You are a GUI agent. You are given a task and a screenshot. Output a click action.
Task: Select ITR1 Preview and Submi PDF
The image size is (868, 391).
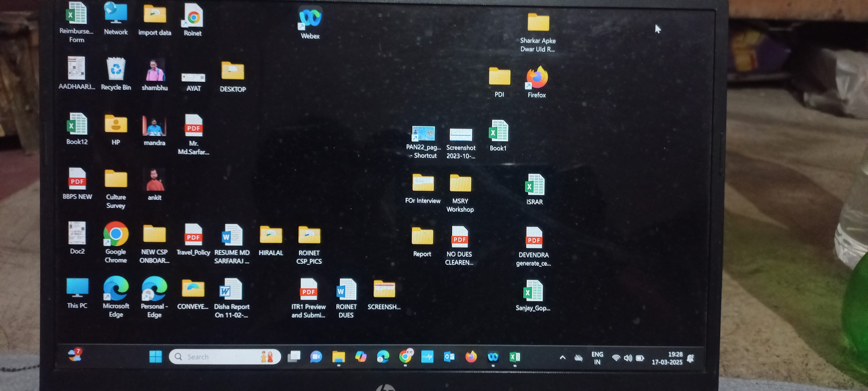(308, 298)
